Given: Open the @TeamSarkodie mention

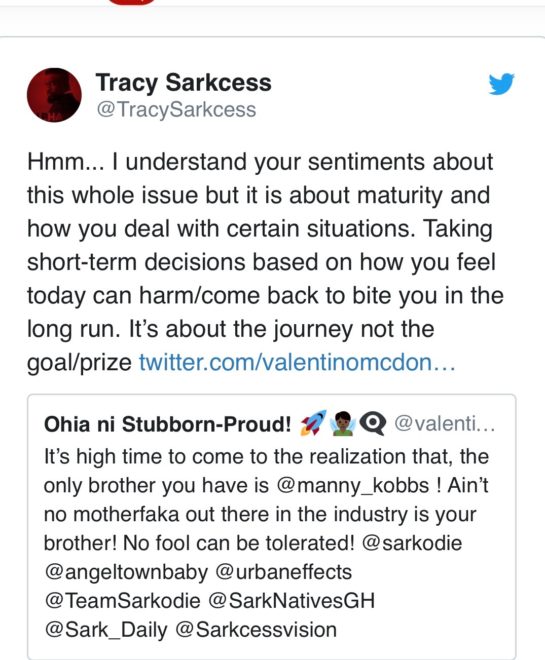Looking at the screenshot, I should (x=122, y=601).
